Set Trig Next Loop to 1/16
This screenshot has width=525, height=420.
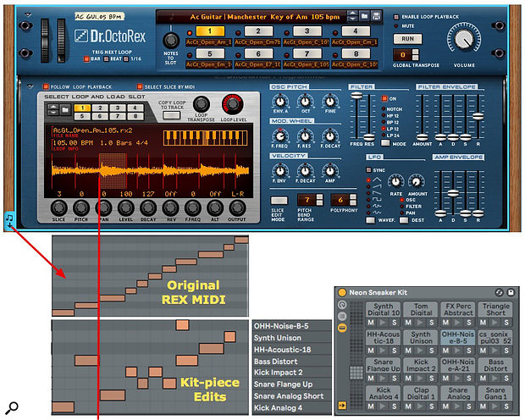(126, 59)
